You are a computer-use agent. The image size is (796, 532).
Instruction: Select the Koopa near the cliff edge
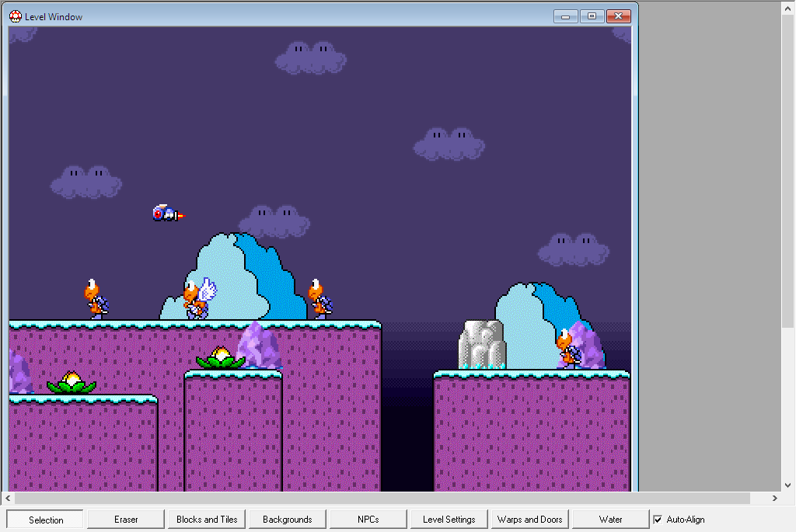pos(319,299)
